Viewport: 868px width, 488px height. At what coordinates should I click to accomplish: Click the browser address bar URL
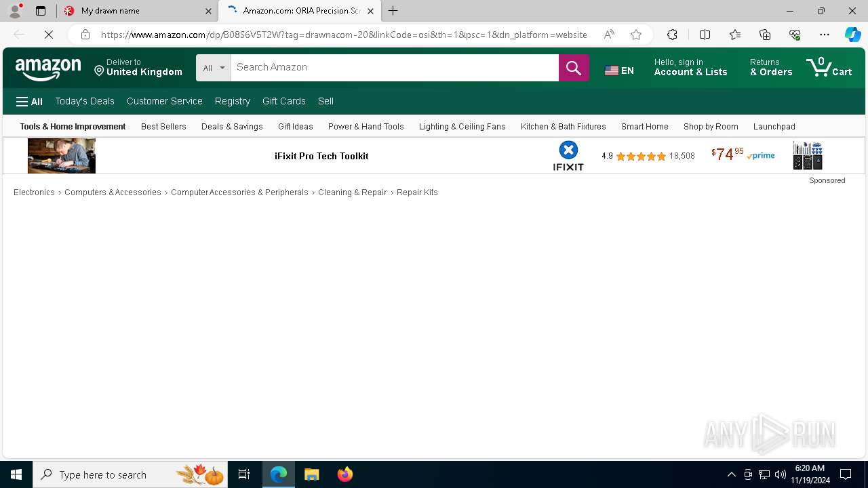[344, 35]
